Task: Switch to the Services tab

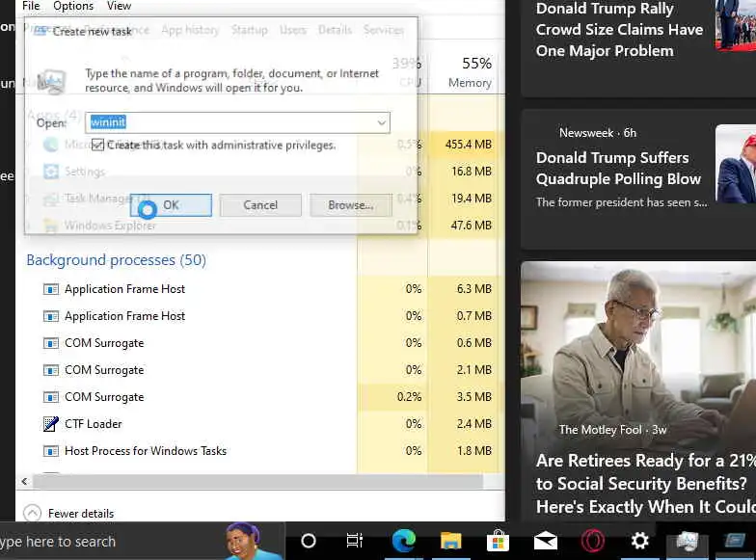Action: 384,30
